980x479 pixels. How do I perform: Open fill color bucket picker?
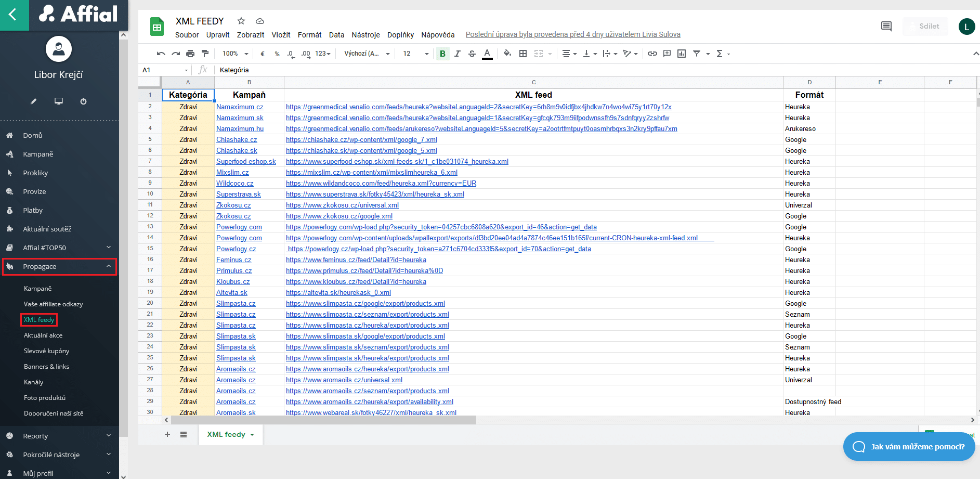pos(507,54)
